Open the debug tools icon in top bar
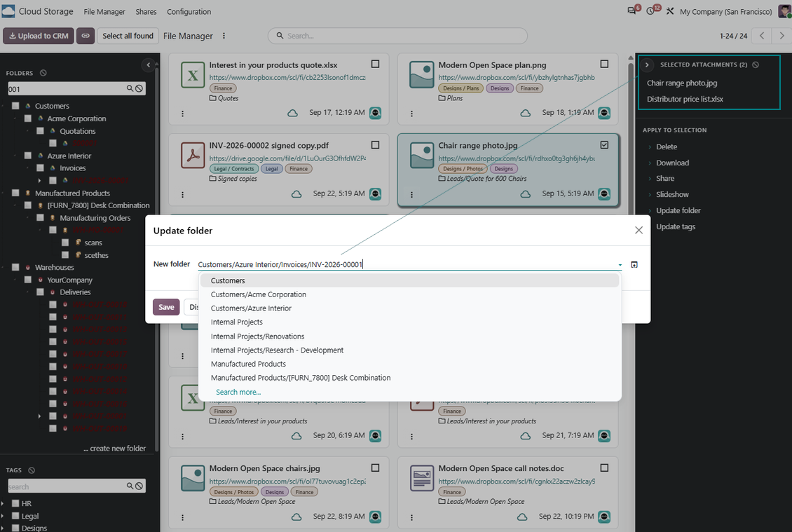 pyautogui.click(x=670, y=11)
